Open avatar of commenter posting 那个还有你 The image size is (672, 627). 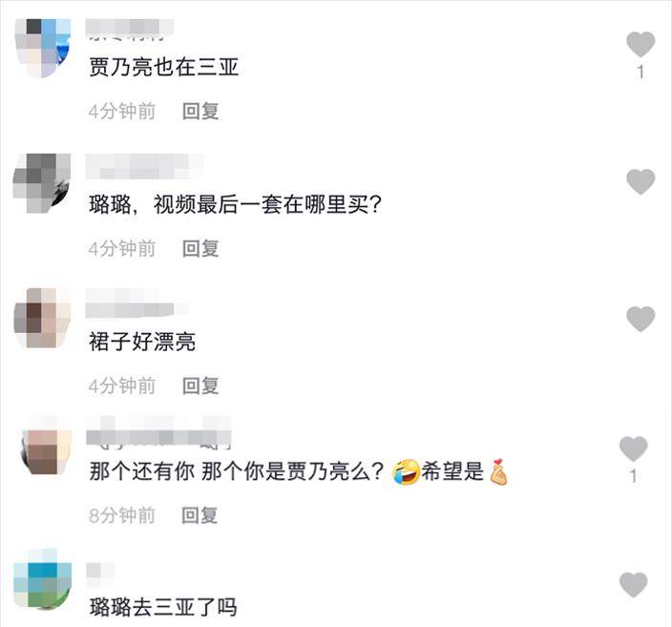coord(46,446)
